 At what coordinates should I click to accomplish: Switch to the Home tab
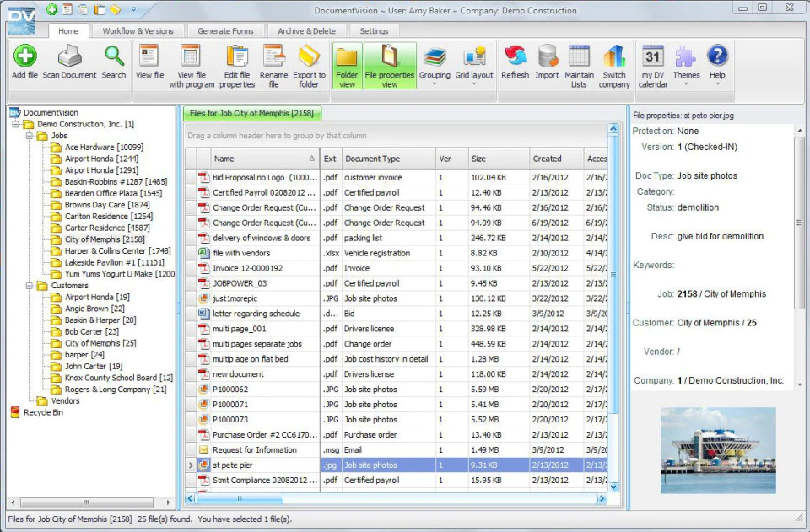coord(68,31)
